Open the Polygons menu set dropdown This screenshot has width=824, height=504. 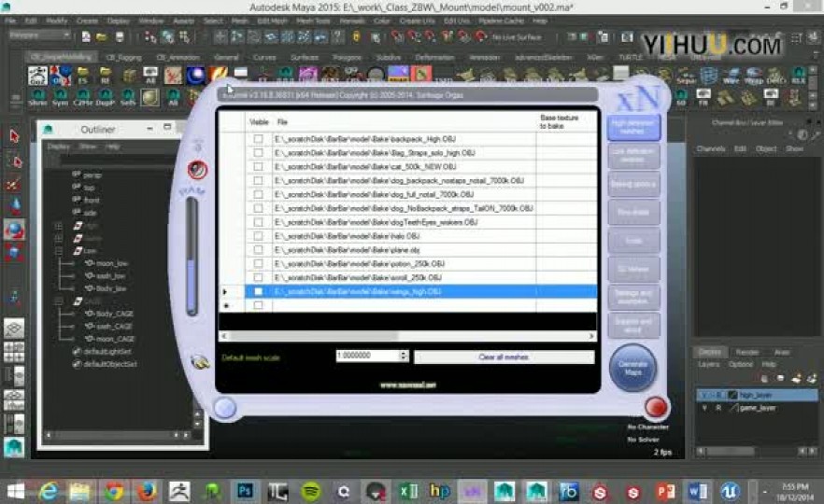tap(40, 35)
